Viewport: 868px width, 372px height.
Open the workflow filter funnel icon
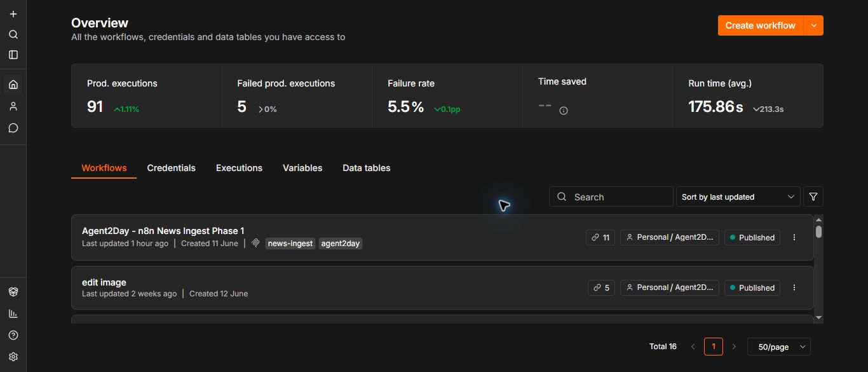coord(813,196)
